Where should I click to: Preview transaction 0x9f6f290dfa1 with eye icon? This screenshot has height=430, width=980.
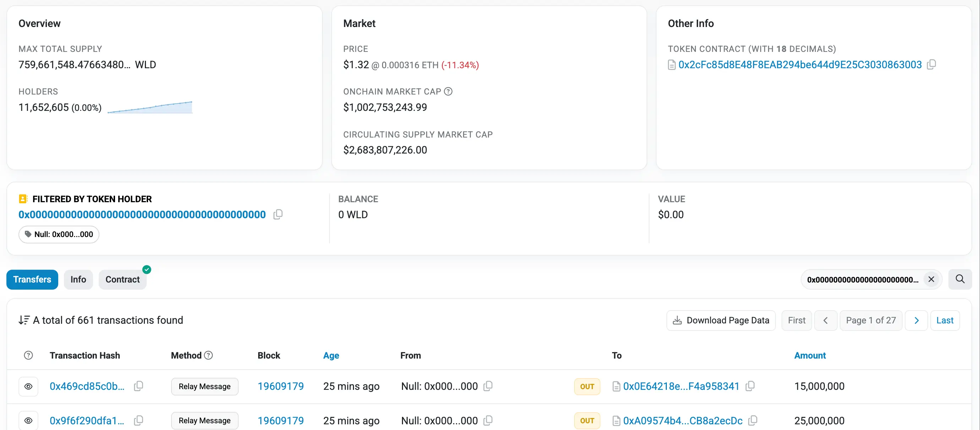point(28,420)
